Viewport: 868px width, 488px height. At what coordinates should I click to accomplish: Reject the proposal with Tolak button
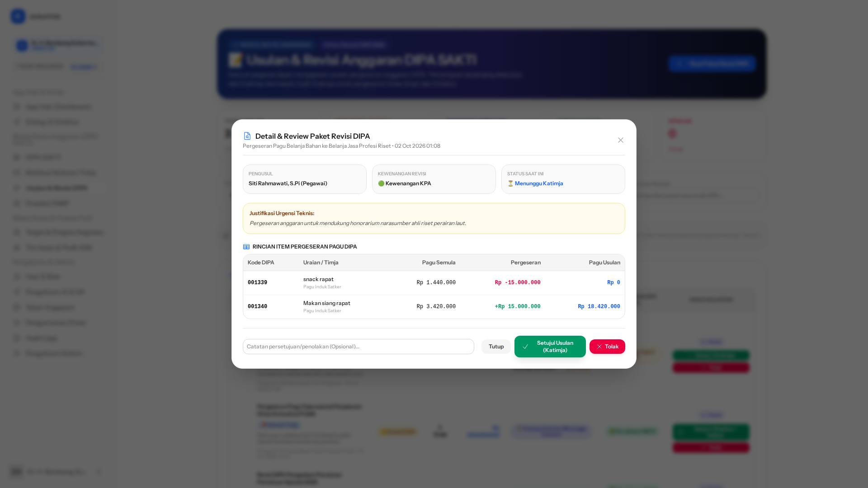(607, 347)
